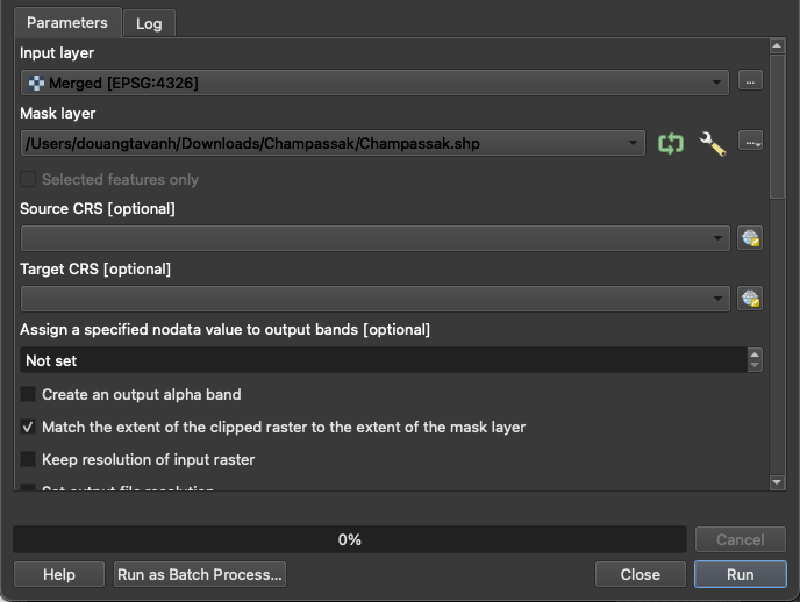Screen dimensions: 800x602
Task: Click Target CRS selector globe icon
Action: 750,298
